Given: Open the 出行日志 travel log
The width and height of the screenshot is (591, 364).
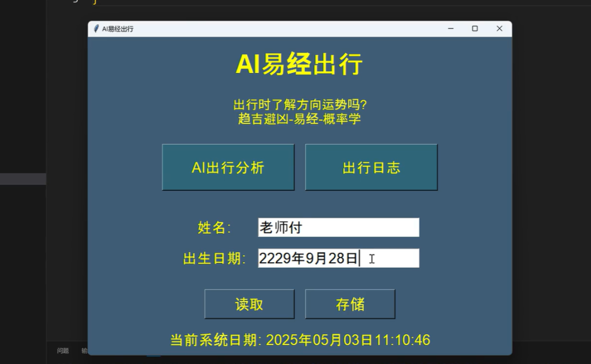Looking at the screenshot, I should point(371,167).
